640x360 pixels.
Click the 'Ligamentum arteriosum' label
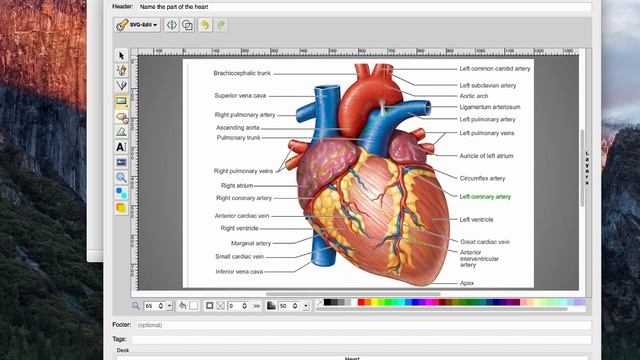(x=490, y=107)
